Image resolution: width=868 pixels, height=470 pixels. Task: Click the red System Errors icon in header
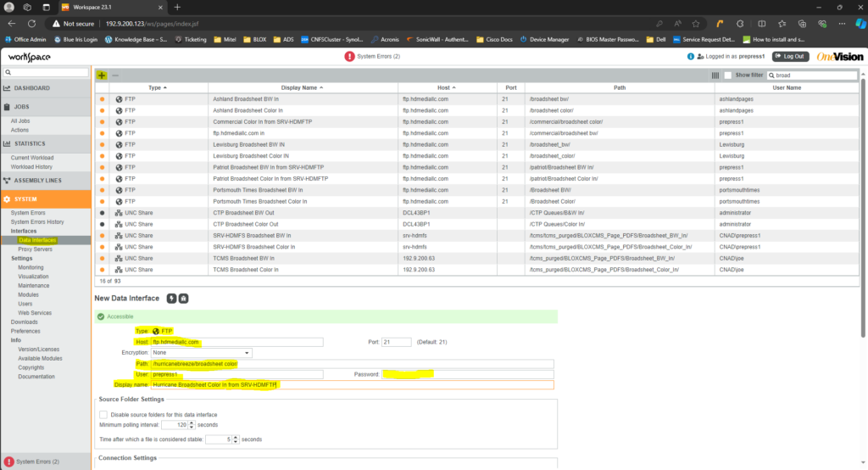tap(350, 56)
